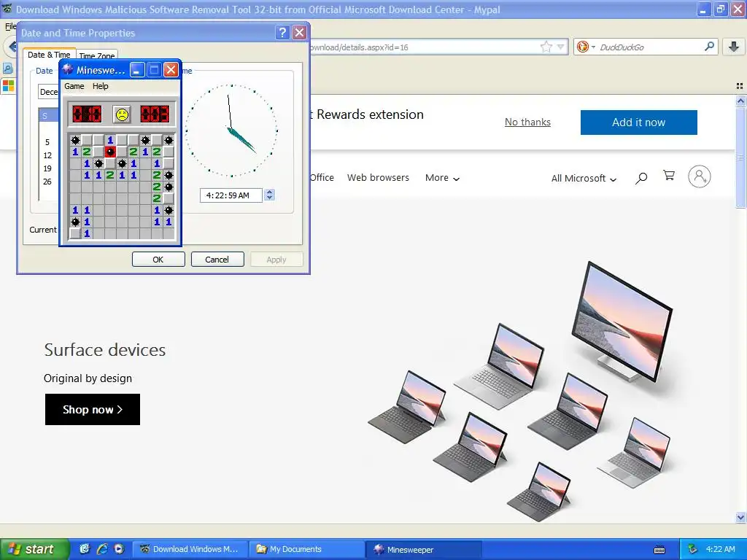747x560 pixels.
Task: Switch to the Minesweeper taskbar button
Action: point(424,549)
